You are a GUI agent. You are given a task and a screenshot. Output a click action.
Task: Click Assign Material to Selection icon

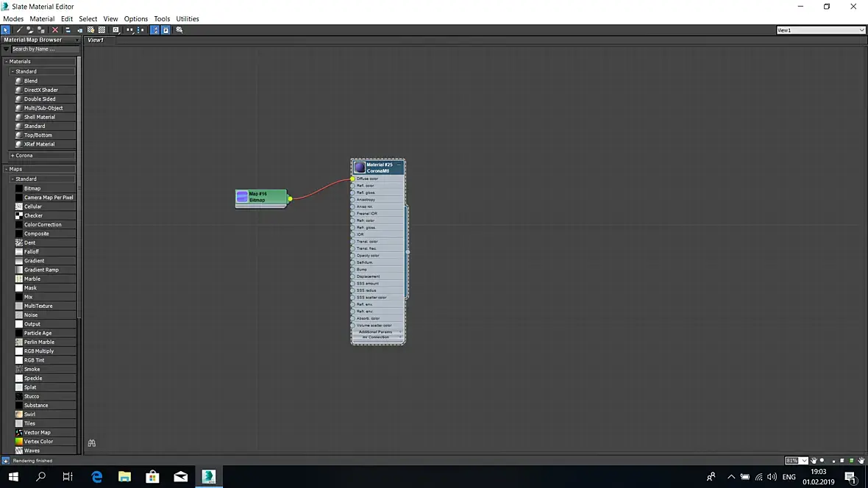point(41,30)
